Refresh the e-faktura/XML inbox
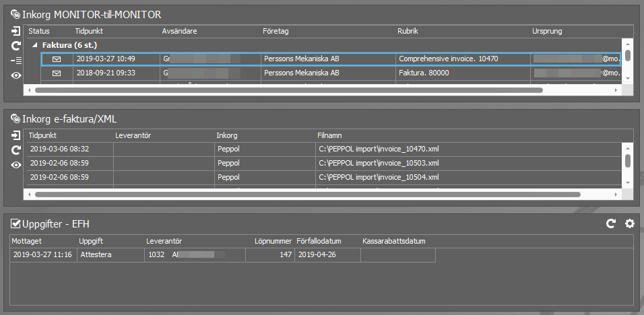Screen dimensions: 644x315 tap(17, 150)
